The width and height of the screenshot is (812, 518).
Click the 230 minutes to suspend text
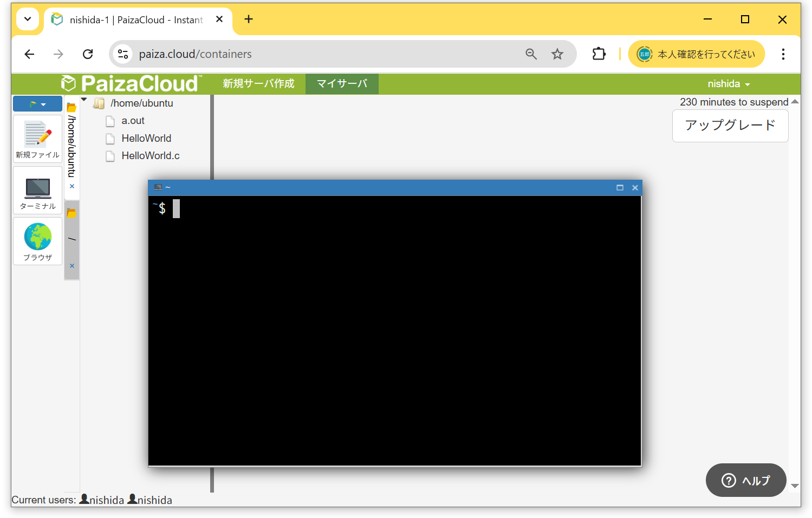coord(734,102)
